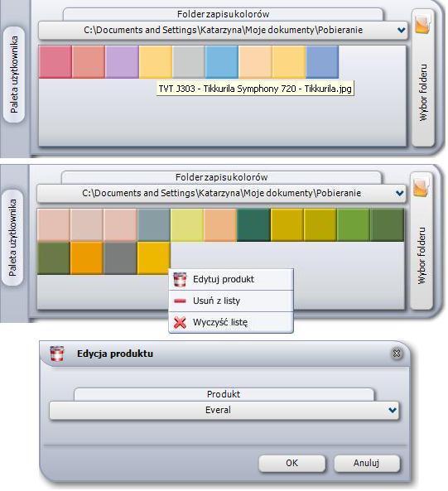Screen dimensions: 448x491
Task: Select the medium gray swatch in second row
Action: pyautogui.click(x=120, y=258)
